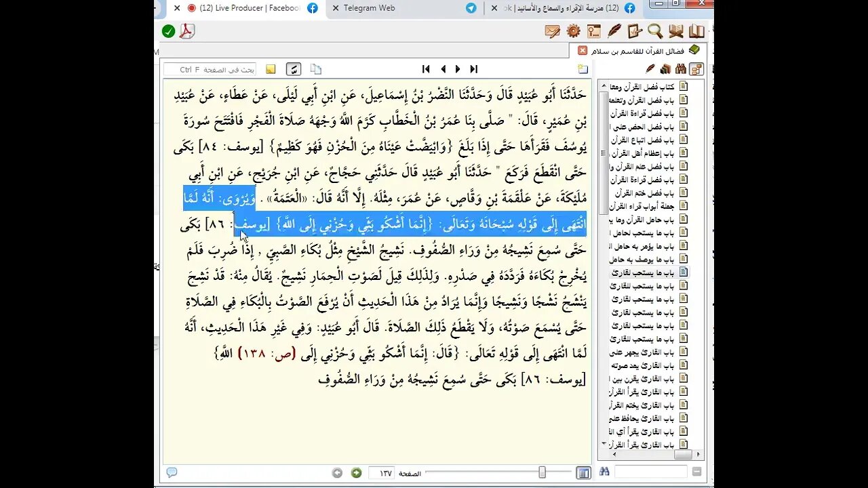Close the Telegram Web browser tab
This screenshot has width=868, height=488.
tap(335, 8)
